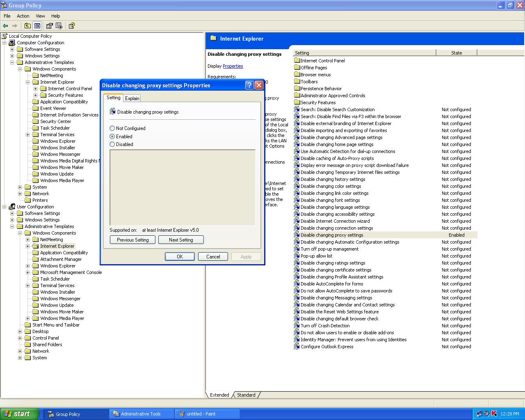Click the Offline Pages folder icon

click(297, 67)
